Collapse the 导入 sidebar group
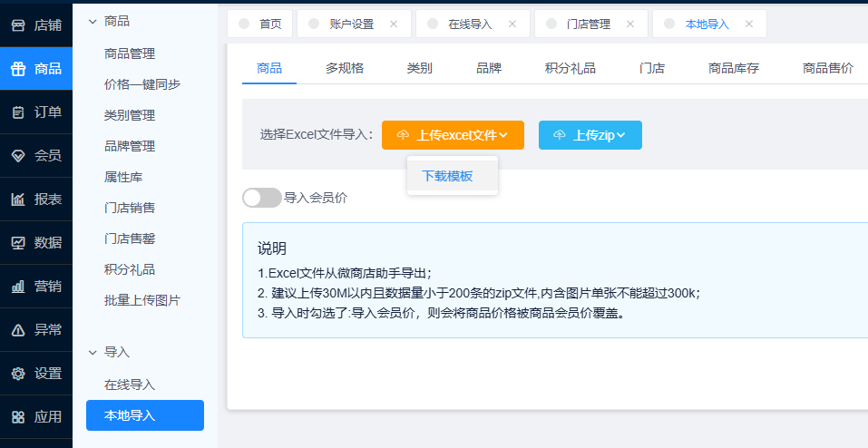 93,352
